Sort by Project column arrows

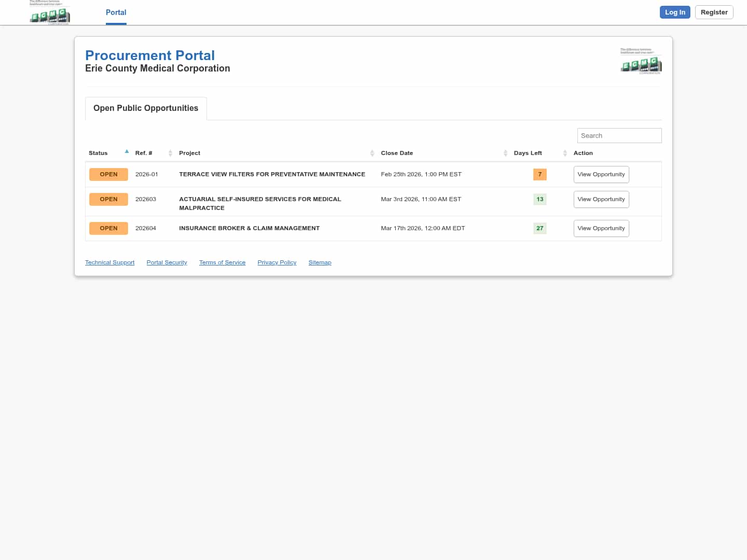coord(372,153)
